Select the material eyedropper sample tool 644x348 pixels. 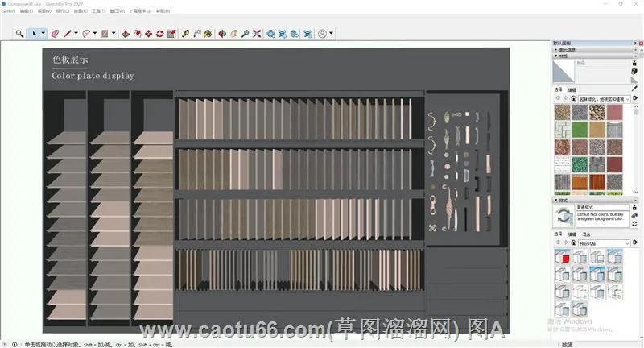pyautogui.click(x=634, y=89)
